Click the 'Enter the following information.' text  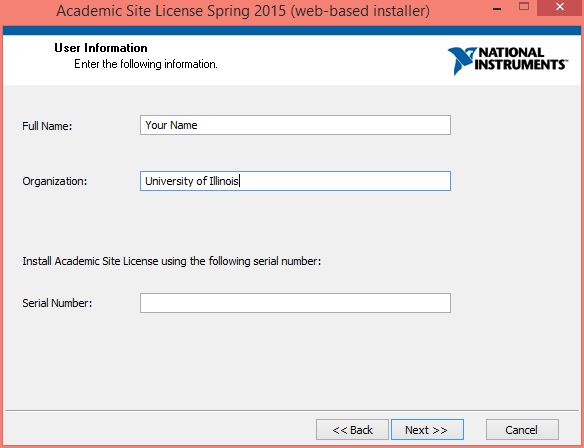point(146,64)
